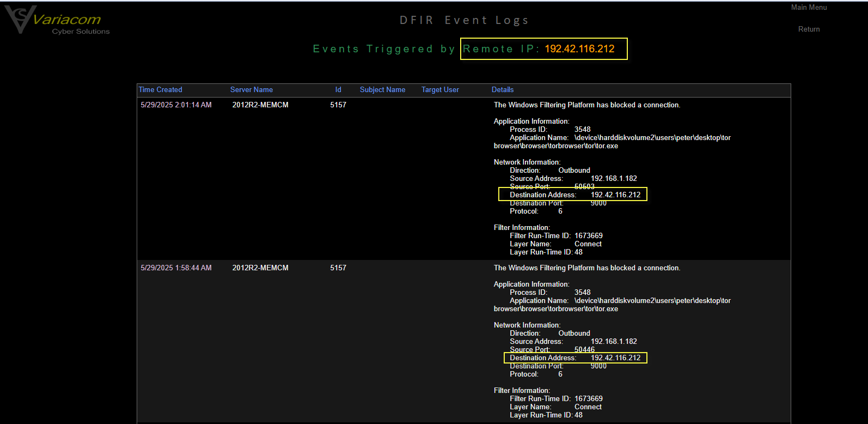Click the DFIR Event Logs page title

464,21
